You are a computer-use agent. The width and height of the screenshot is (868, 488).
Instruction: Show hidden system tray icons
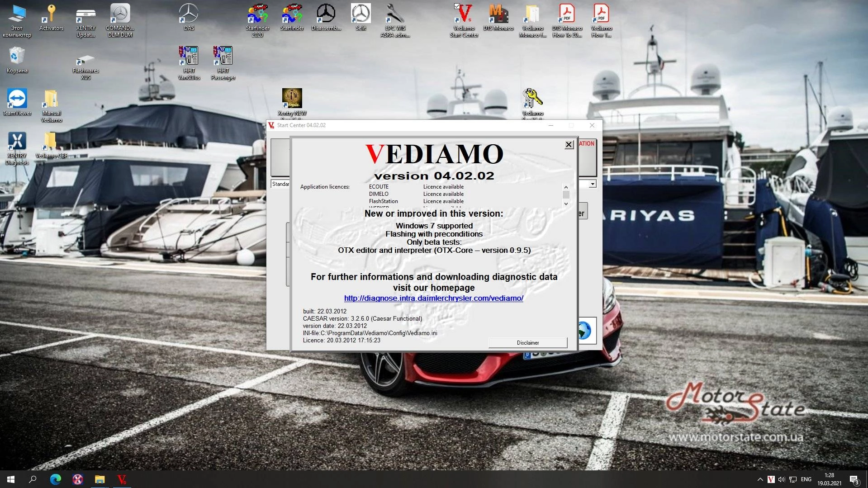(760, 479)
